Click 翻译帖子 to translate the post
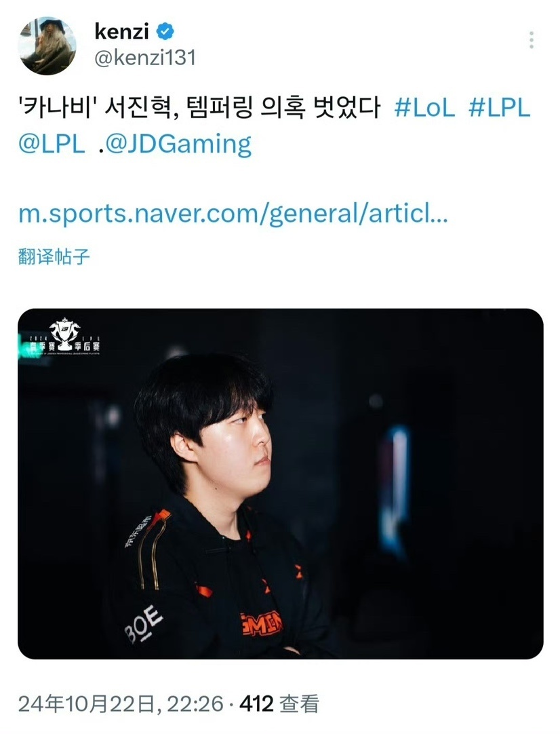This screenshot has height=734, width=560. (54, 256)
